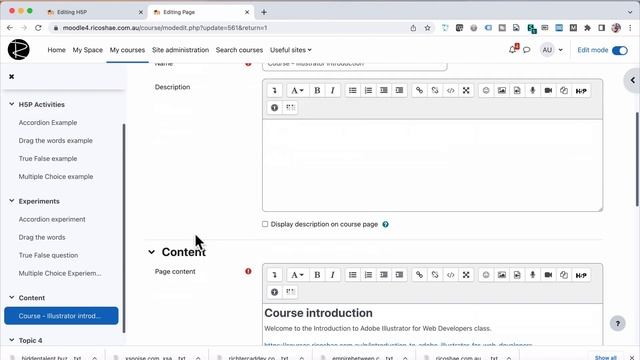Reload the page in browser
Image resolution: width=640 pixels, height=360 pixels.
[38, 28]
